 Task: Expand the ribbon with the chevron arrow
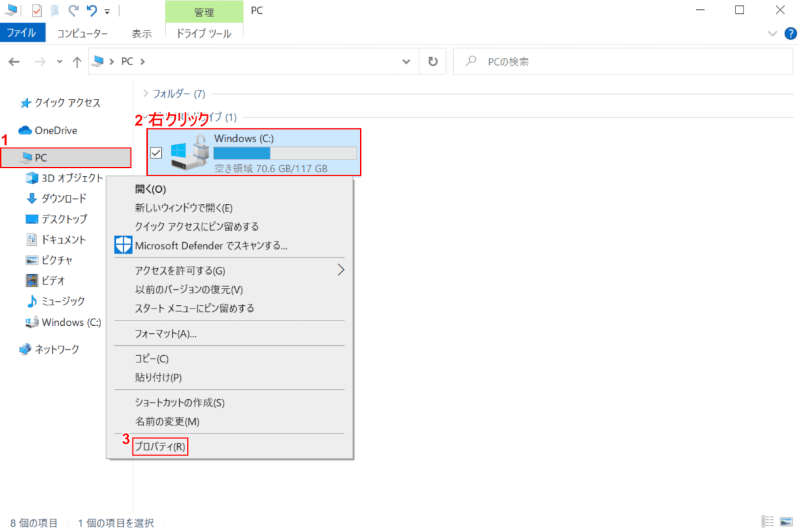point(772,34)
